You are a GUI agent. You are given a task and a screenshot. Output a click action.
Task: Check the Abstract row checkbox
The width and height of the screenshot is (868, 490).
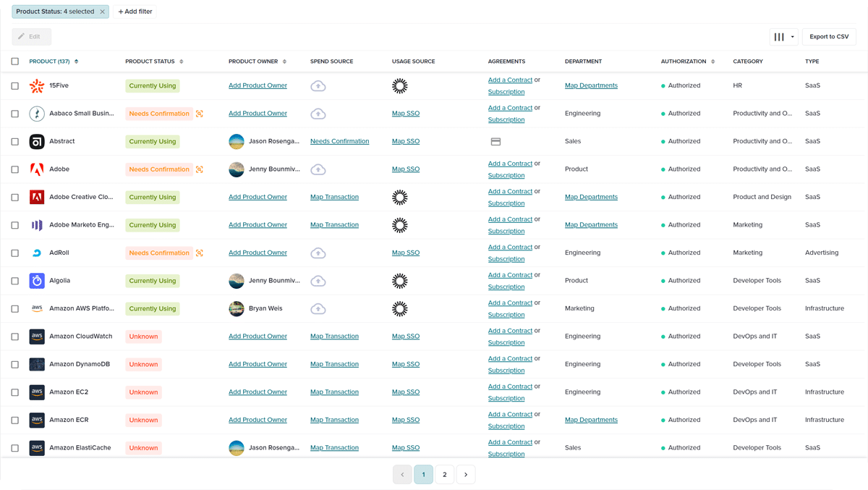point(15,142)
